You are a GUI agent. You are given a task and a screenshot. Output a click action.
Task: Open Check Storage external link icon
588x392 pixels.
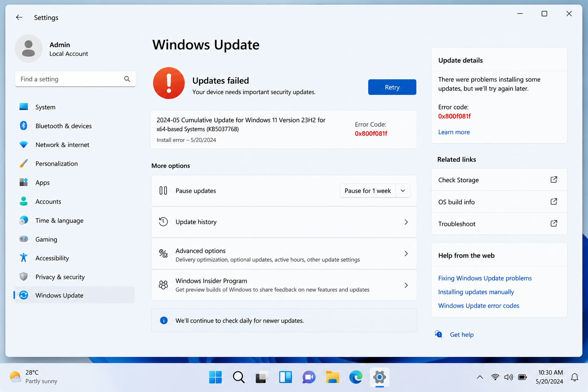click(x=554, y=180)
